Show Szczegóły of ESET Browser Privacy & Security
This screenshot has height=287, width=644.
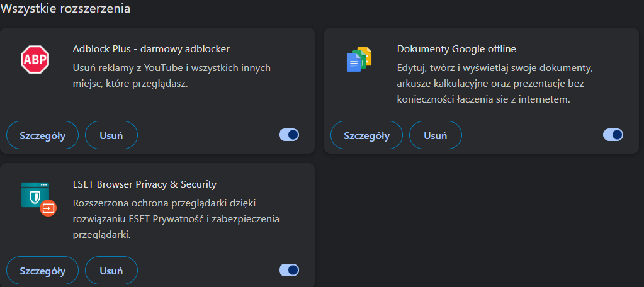point(42,271)
